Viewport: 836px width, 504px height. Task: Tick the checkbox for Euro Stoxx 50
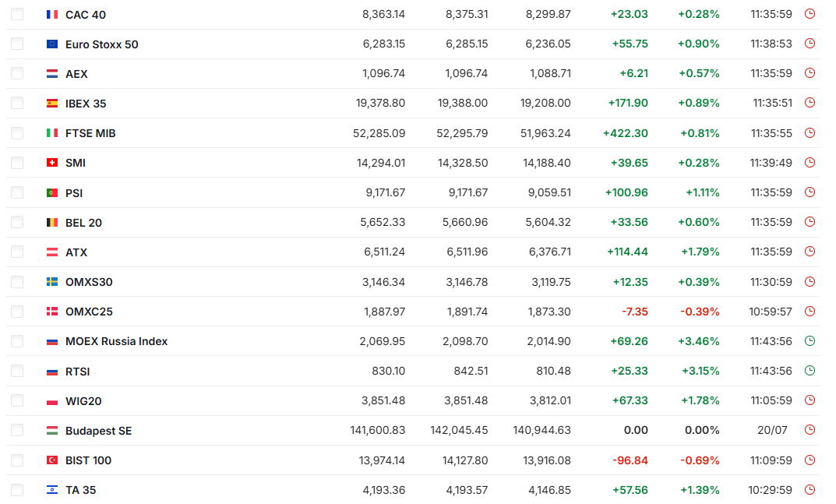[17, 44]
